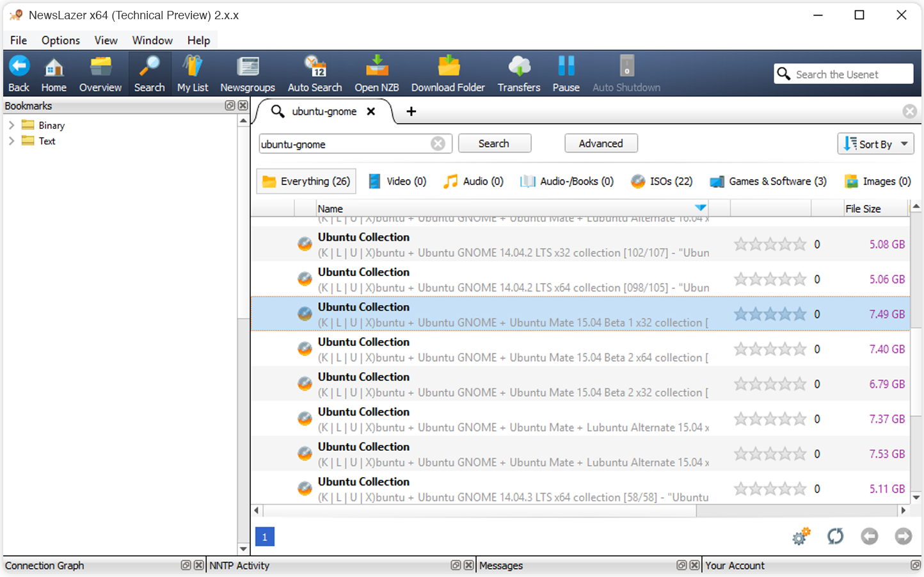Click the refresh icon below results
This screenshot has width=924, height=577.
tap(835, 536)
